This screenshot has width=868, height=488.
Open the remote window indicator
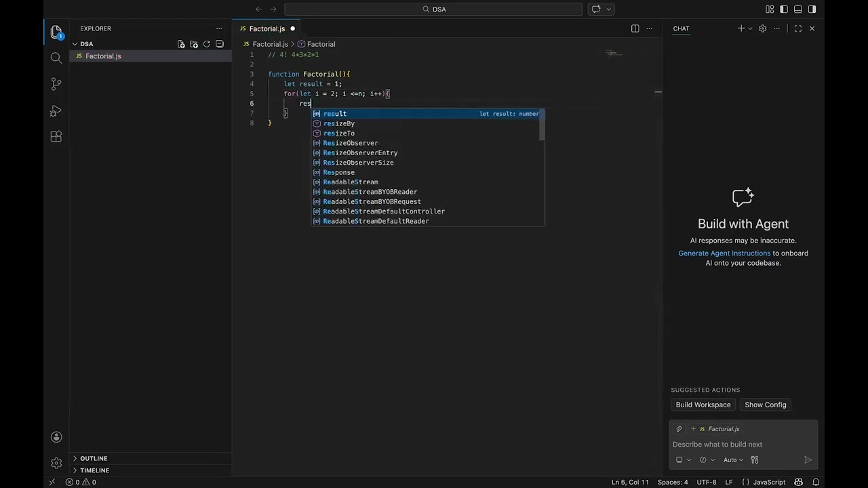pyautogui.click(x=52, y=482)
